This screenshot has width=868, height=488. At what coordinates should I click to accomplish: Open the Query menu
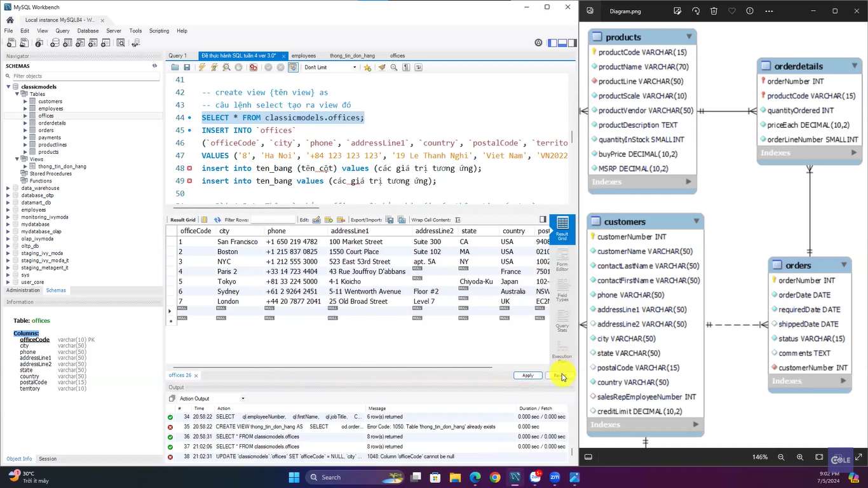click(x=62, y=30)
